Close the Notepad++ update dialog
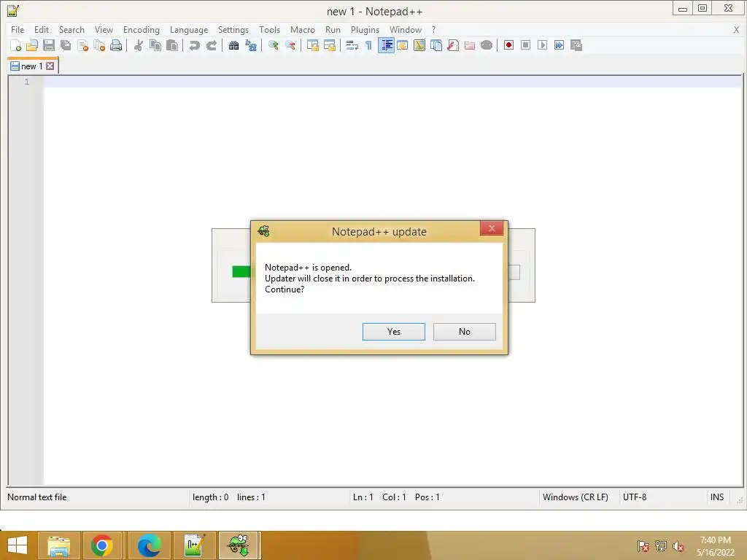Viewport: 747px width, 560px height. coord(492,228)
